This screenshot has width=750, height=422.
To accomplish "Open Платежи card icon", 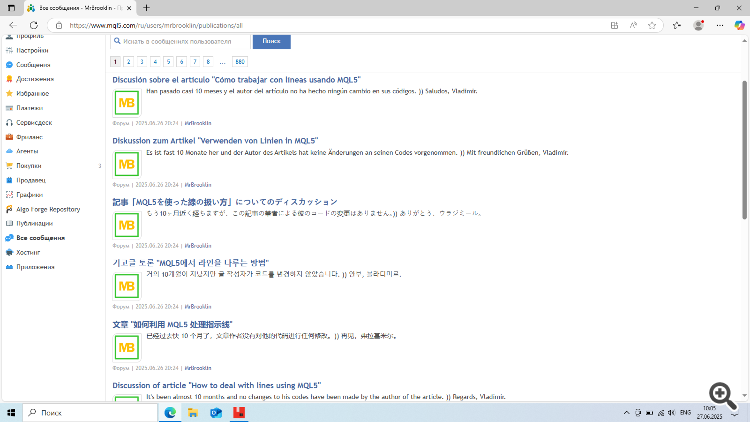I will click(9, 108).
